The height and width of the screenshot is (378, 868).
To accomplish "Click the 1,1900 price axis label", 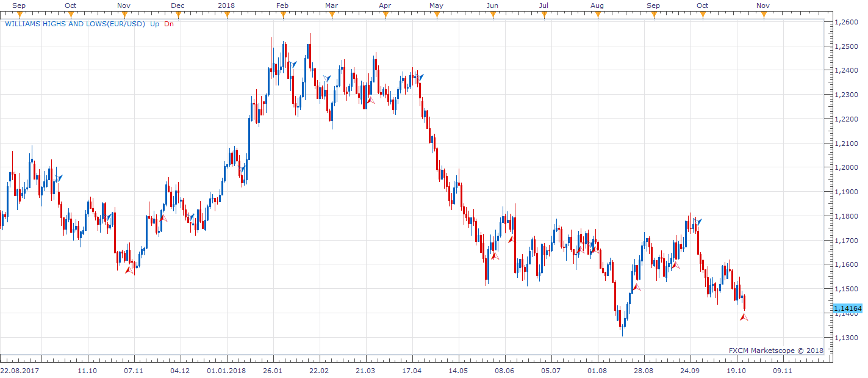I will pyautogui.click(x=845, y=192).
